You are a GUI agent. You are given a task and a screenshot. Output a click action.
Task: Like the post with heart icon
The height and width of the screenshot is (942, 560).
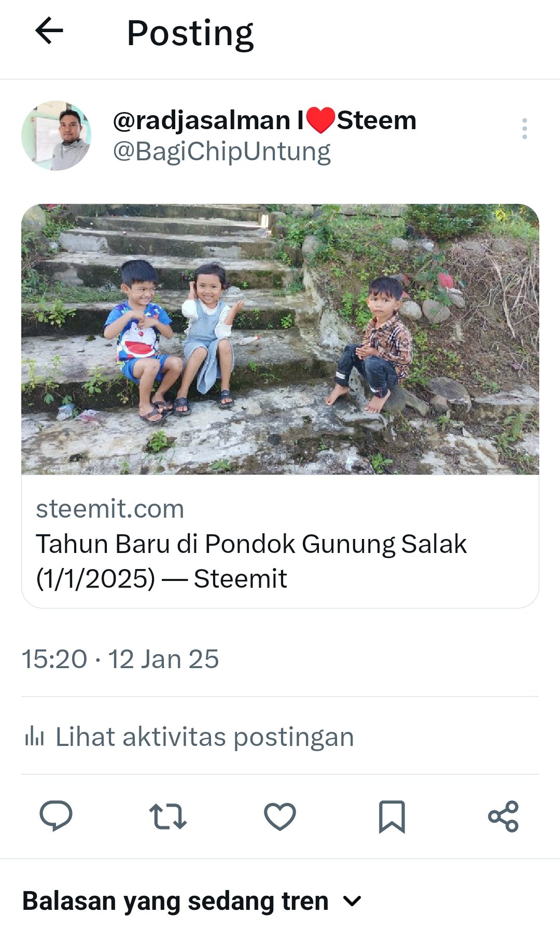point(280,816)
